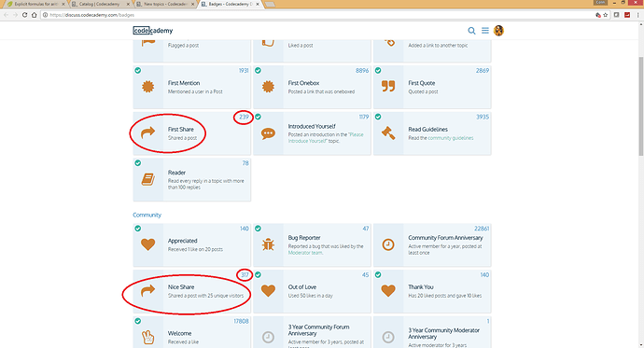
Task: Click the Community section heading
Action: pos(147,215)
